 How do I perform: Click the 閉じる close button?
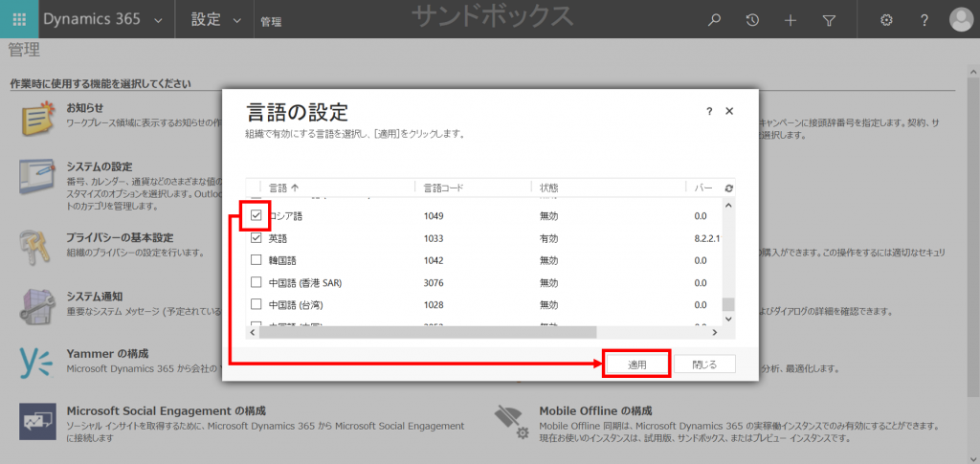(x=704, y=365)
